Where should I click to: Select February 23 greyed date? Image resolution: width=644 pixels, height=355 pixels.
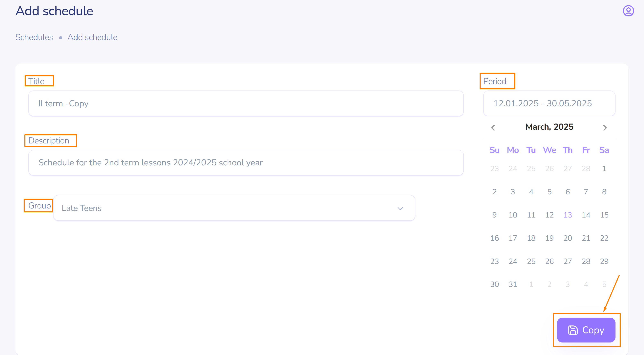pos(494,169)
